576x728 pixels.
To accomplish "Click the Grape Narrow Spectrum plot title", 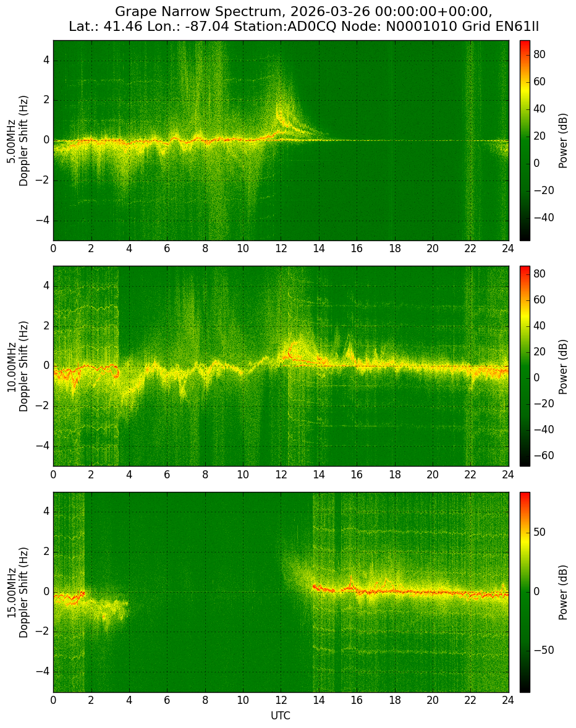I will point(303,19).
